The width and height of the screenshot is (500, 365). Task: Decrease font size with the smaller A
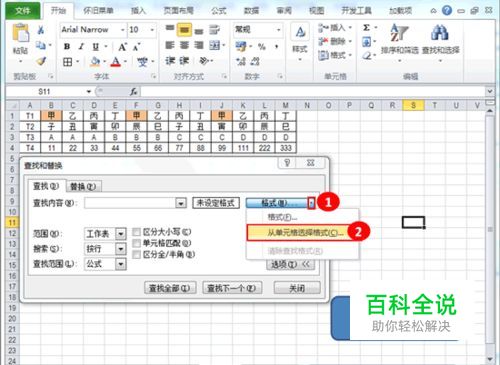(136, 47)
